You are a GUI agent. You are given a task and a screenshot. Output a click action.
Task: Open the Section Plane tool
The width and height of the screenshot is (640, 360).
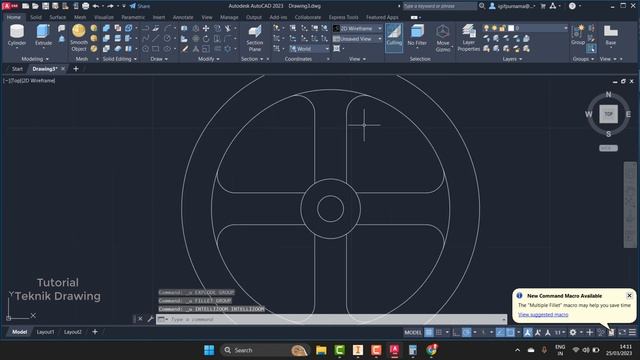(255, 38)
